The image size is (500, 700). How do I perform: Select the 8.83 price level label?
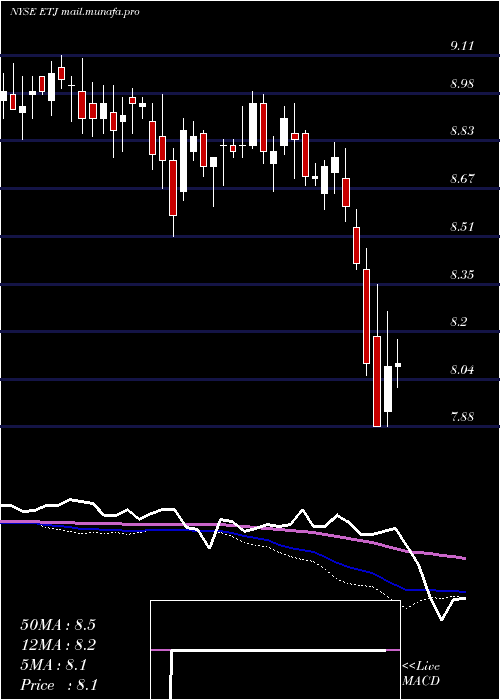point(462,131)
